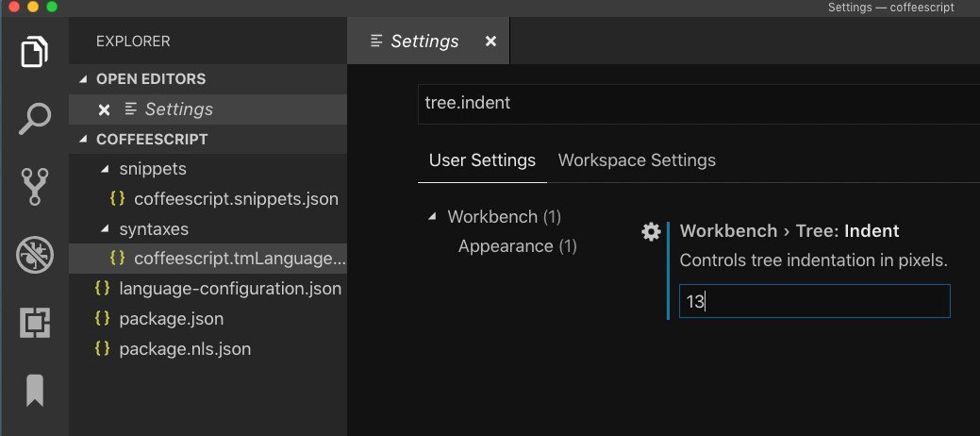Click the EXPLORER panel header
980x436 pixels.
(x=133, y=42)
